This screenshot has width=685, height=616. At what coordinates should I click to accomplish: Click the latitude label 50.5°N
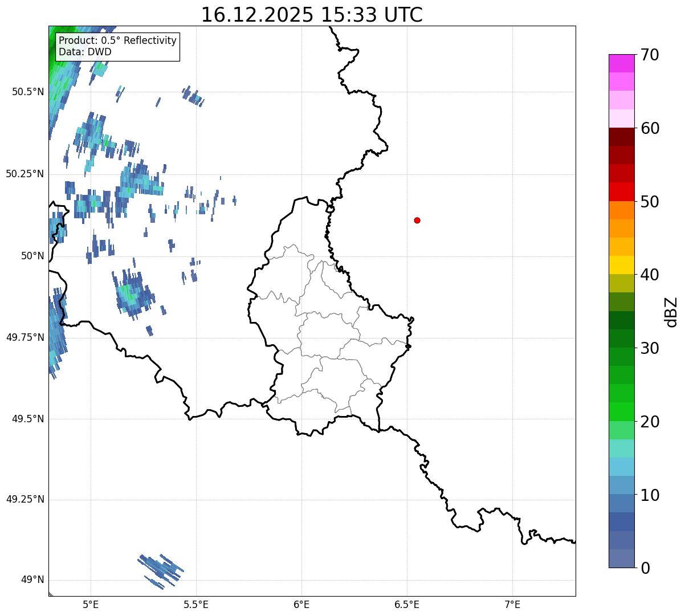pos(27,92)
